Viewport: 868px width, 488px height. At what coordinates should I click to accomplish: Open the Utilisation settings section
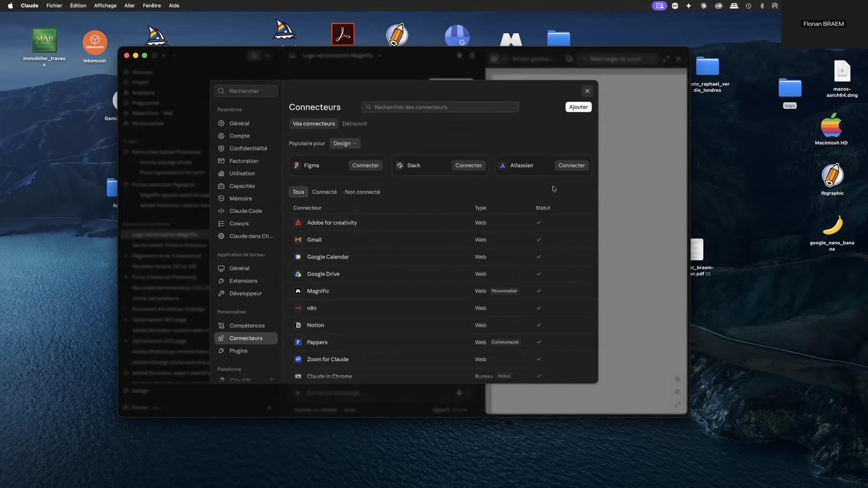[246, 174]
